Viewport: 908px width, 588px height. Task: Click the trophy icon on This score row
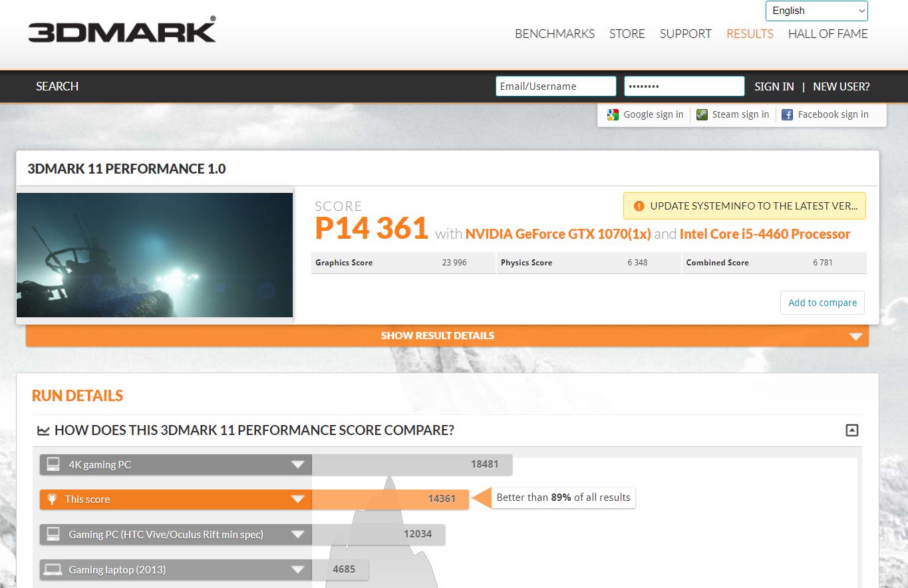click(x=53, y=499)
